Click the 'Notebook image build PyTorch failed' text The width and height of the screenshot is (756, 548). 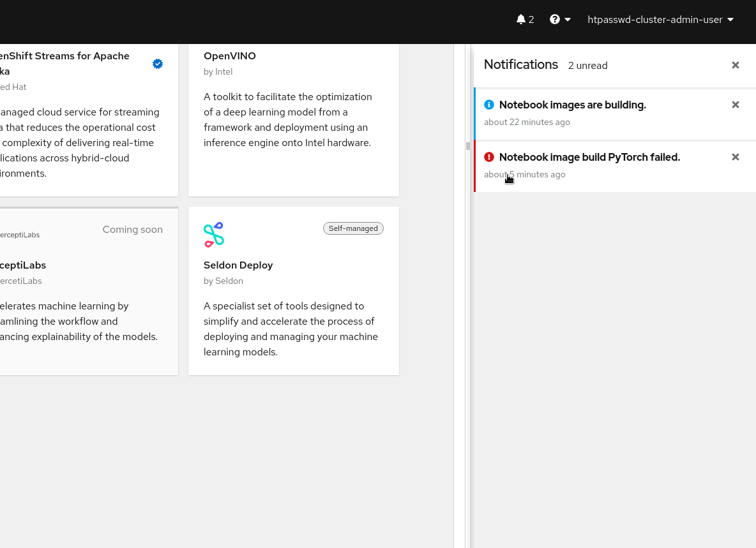589,157
